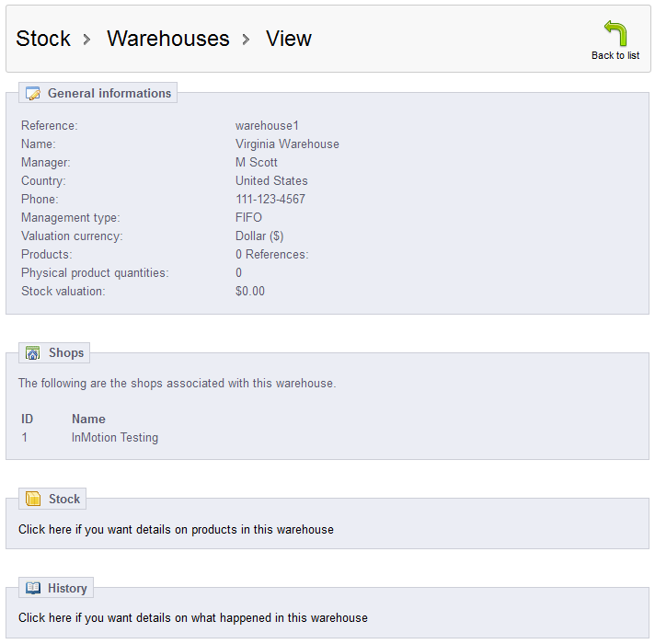Click the Virginia Warehouse name value
The height and width of the screenshot is (644, 655).
point(287,144)
